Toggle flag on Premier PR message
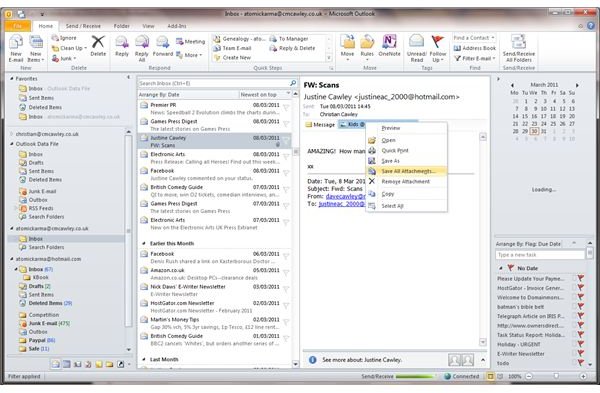 click(x=286, y=108)
